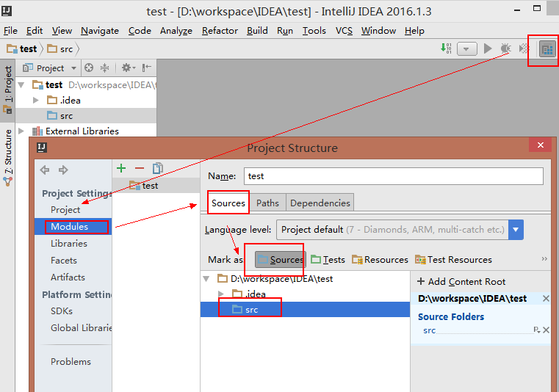
Task: Switch to the Paths tab
Action: pyautogui.click(x=267, y=203)
